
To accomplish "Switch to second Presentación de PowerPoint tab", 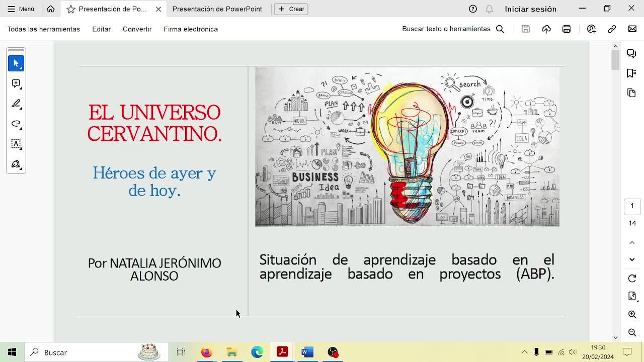I will coord(217,9).
